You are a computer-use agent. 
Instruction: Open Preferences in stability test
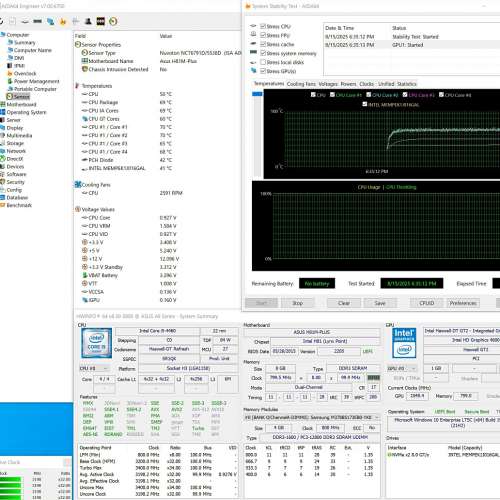pyautogui.click(x=463, y=303)
